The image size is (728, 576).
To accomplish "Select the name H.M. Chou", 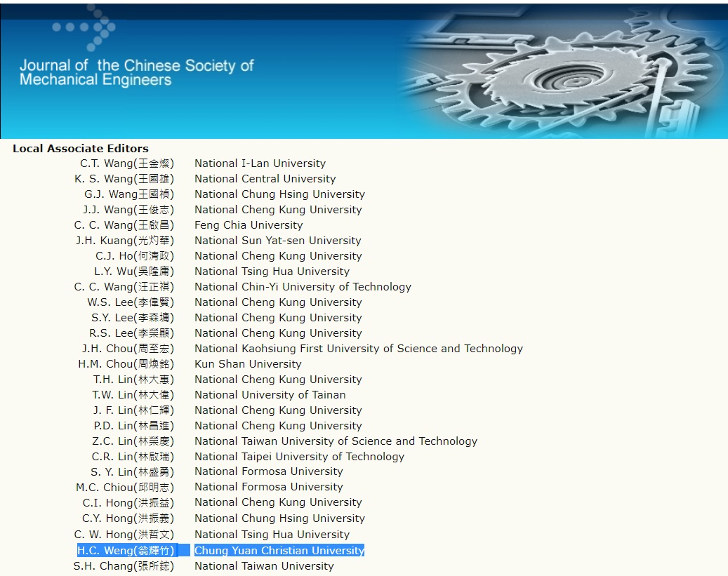I will click(126, 364).
